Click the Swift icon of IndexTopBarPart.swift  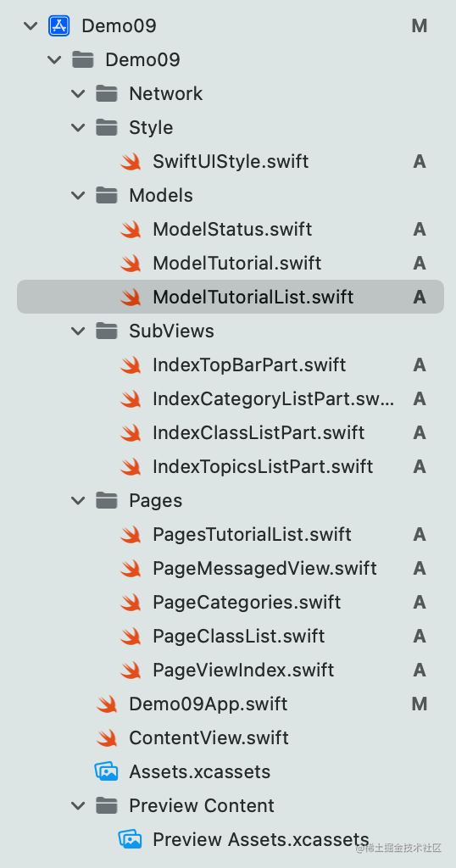coord(131,364)
